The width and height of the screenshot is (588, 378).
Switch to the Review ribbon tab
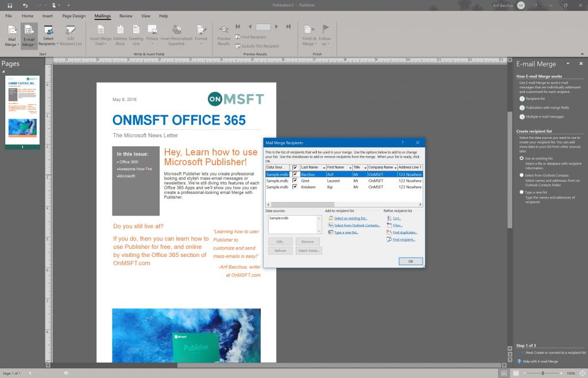[x=126, y=16]
